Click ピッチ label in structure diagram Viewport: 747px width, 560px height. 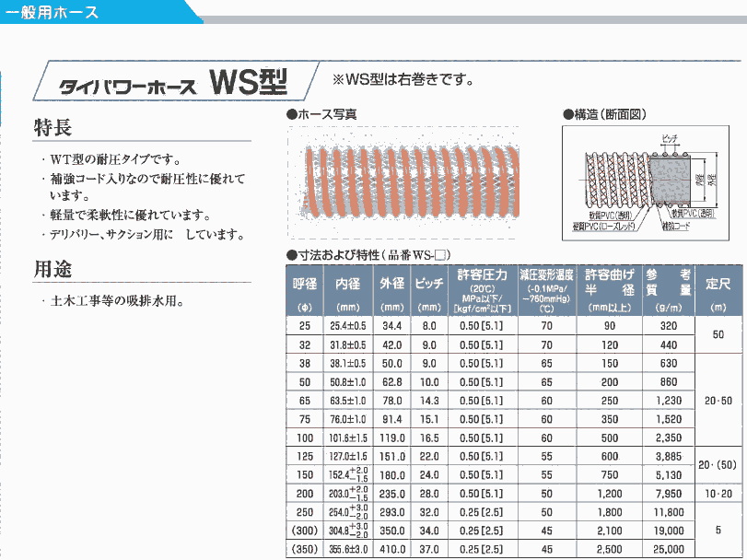coord(670,139)
